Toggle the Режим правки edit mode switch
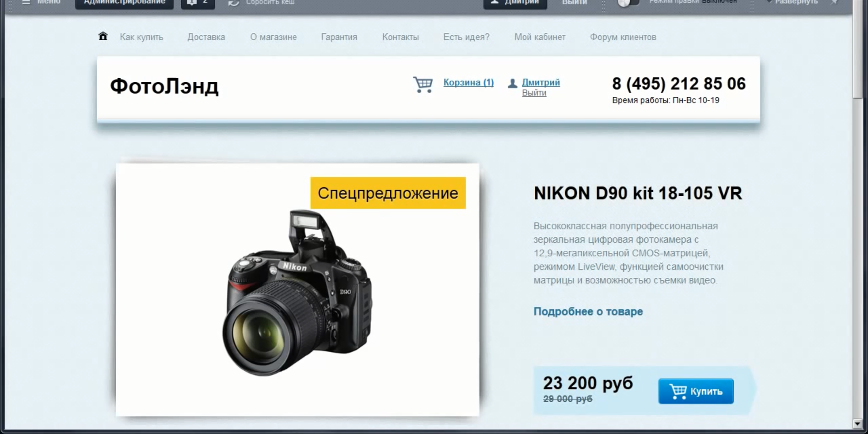Viewport: 868px width, 434px height. point(628,3)
